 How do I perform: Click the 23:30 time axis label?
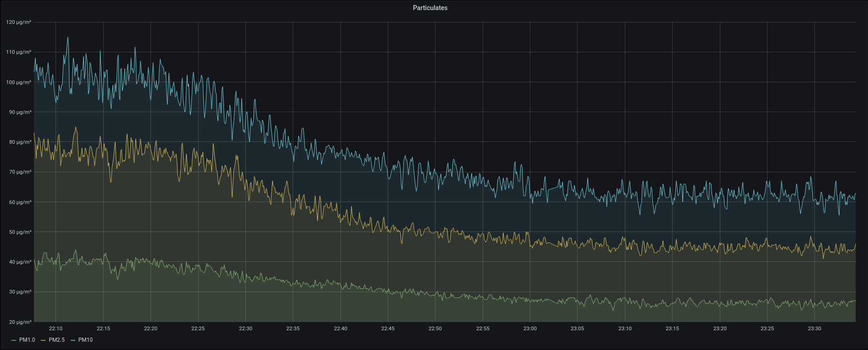point(814,328)
